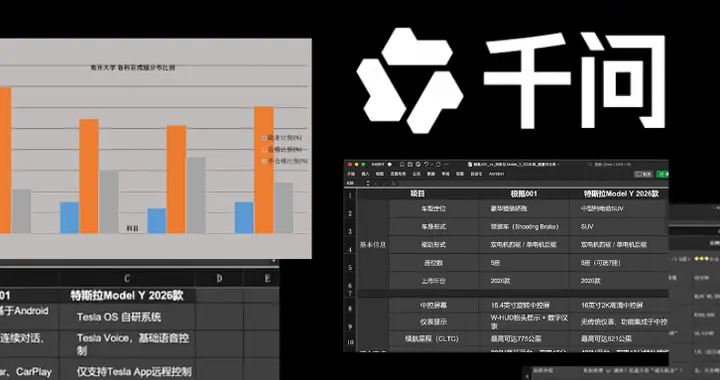Click the gray legend swatch in the chart

click(x=264, y=161)
